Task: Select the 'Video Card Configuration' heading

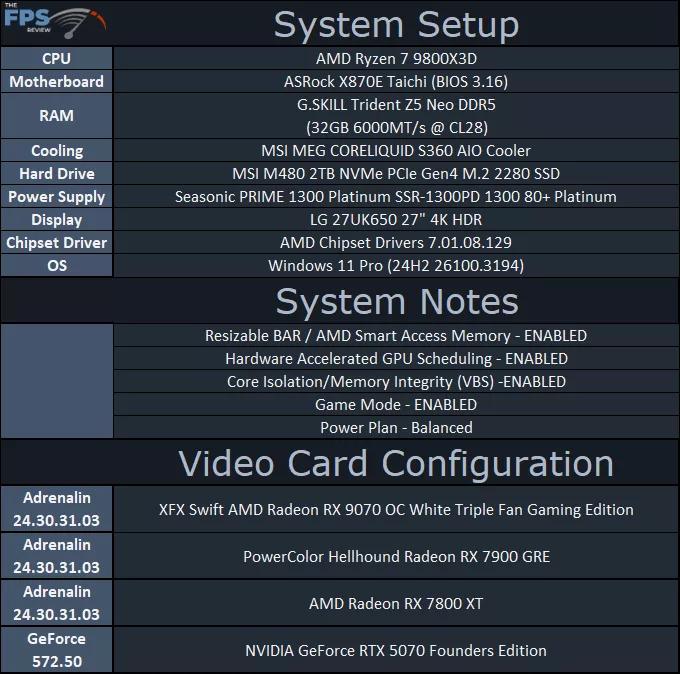Action: click(x=396, y=464)
